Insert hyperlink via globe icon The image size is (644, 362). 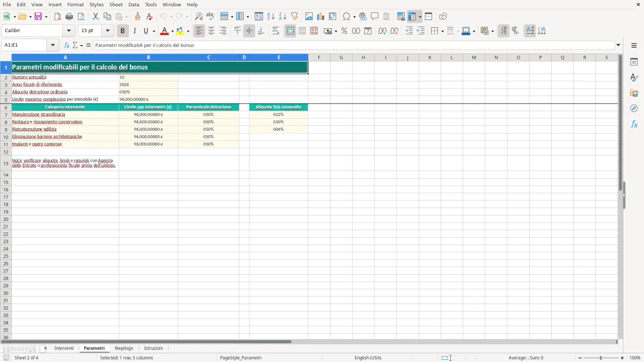click(x=363, y=17)
